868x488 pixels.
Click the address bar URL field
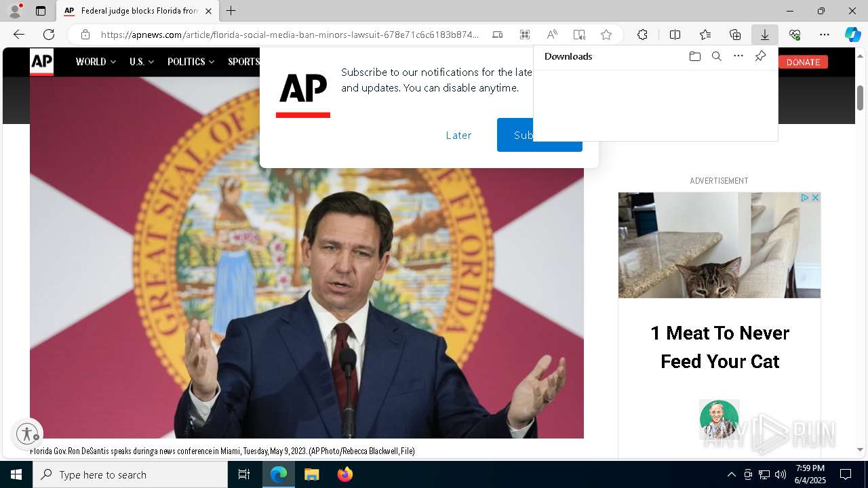(x=290, y=35)
